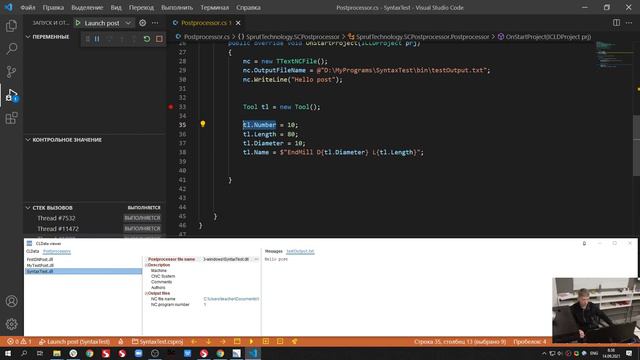Open the Переход menu
The height and width of the screenshot is (360, 640).
click(141, 7)
